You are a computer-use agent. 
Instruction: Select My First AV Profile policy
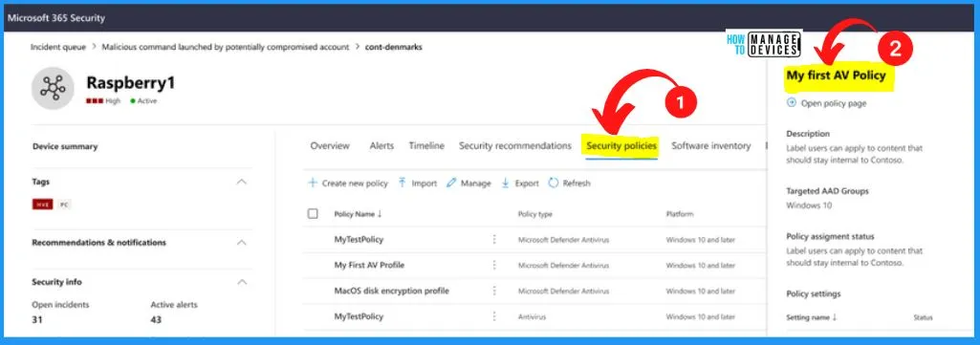(x=369, y=265)
